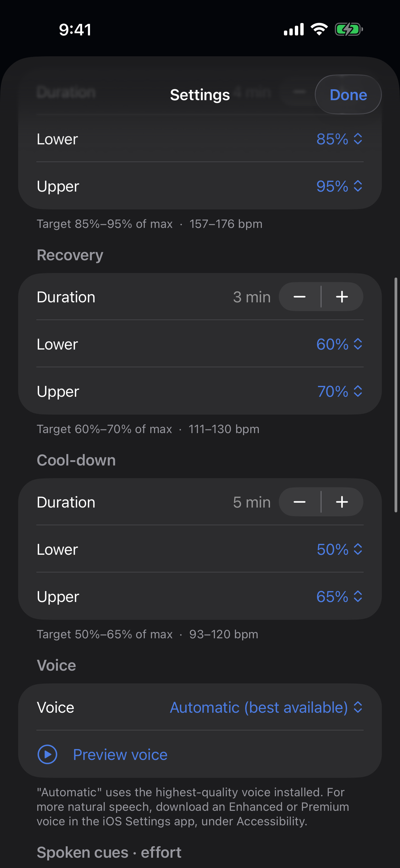Increase Cool-down duration with plus icon

pos(342,502)
